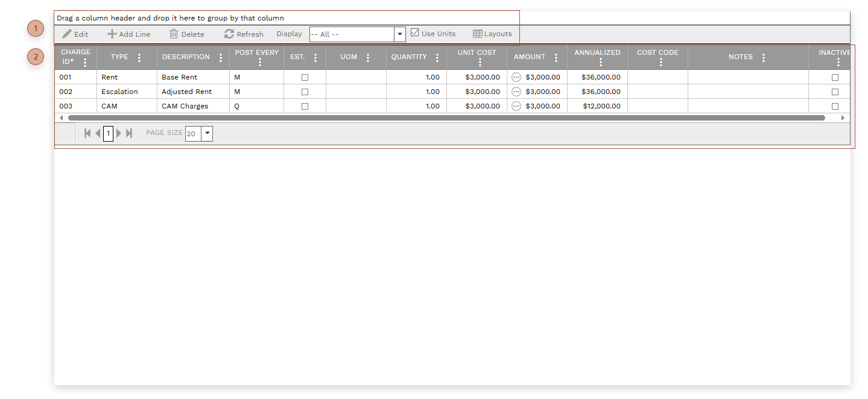Uncheck the Use Units checkbox
This screenshot has height=399, width=868.
414,33
